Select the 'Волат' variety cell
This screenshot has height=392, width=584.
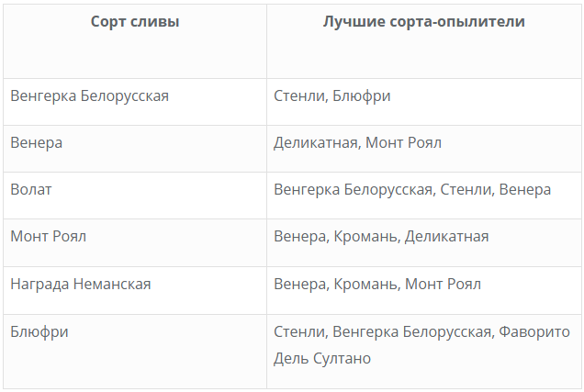pos(31,190)
